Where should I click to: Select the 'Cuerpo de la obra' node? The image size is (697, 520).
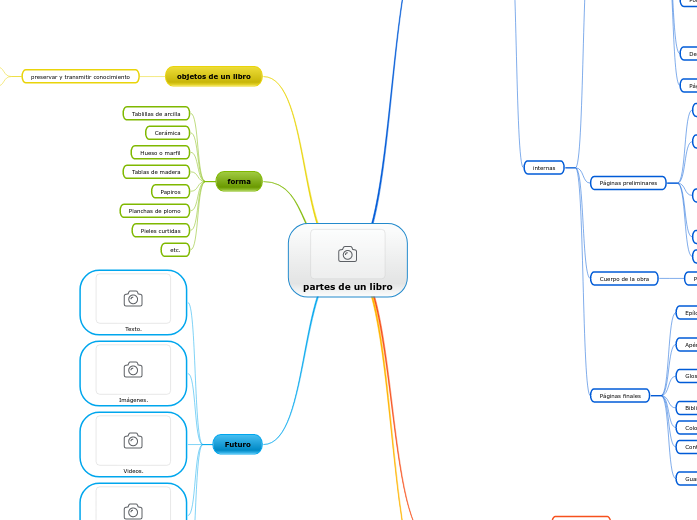click(x=624, y=279)
